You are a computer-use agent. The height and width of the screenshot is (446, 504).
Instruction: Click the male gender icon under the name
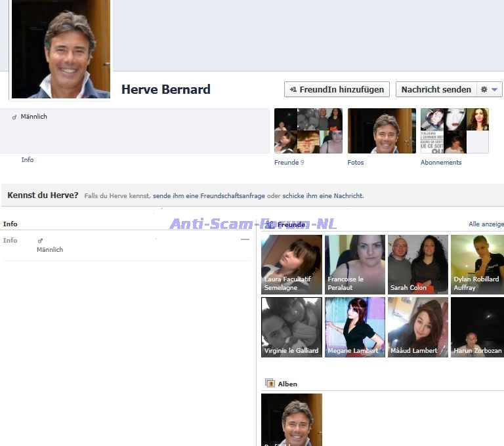point(14,117)
